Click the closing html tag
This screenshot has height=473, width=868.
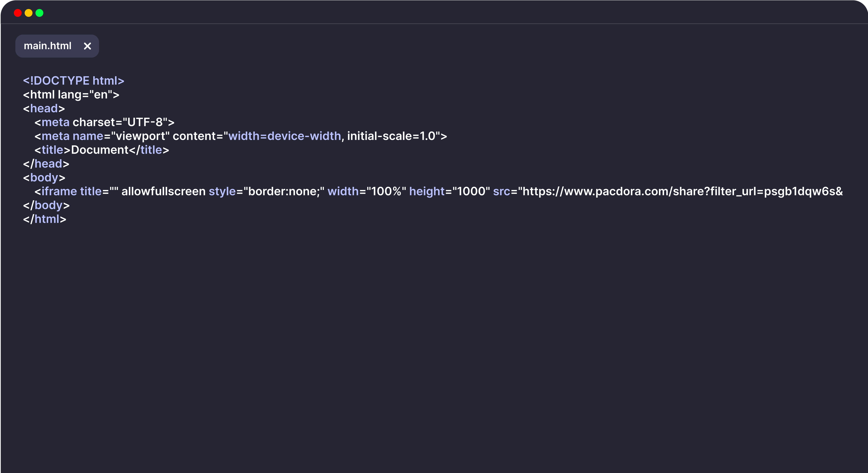point(45,219)
